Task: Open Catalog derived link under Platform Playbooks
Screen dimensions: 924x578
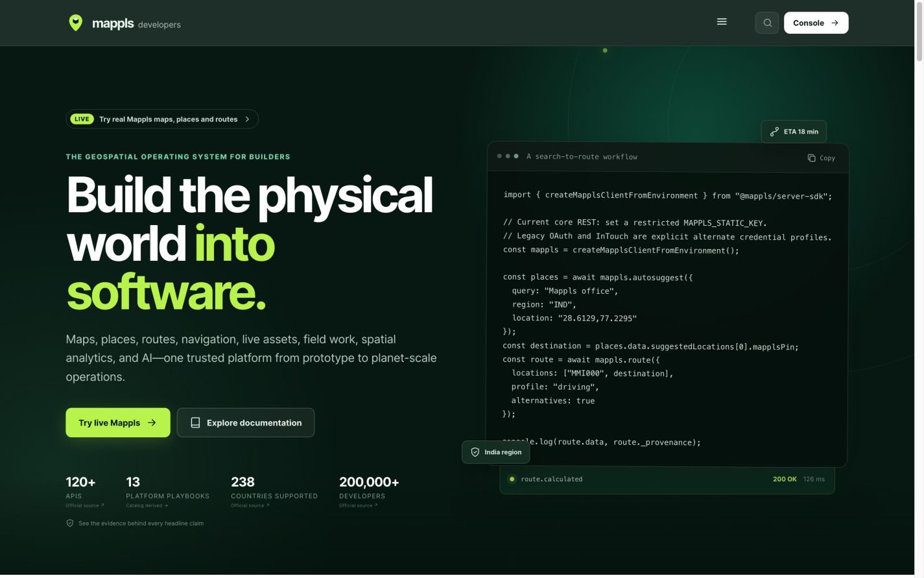Action: click(147, 505)
